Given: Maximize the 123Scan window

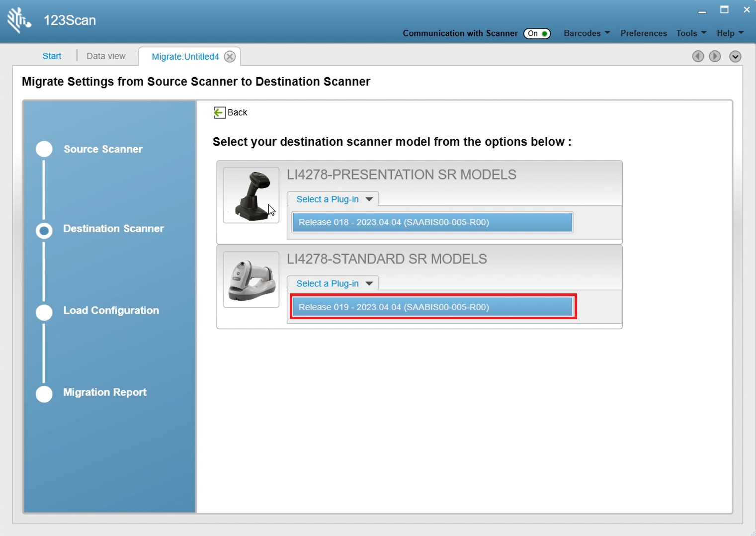Looking at the screenshot, I should (724, 10).
